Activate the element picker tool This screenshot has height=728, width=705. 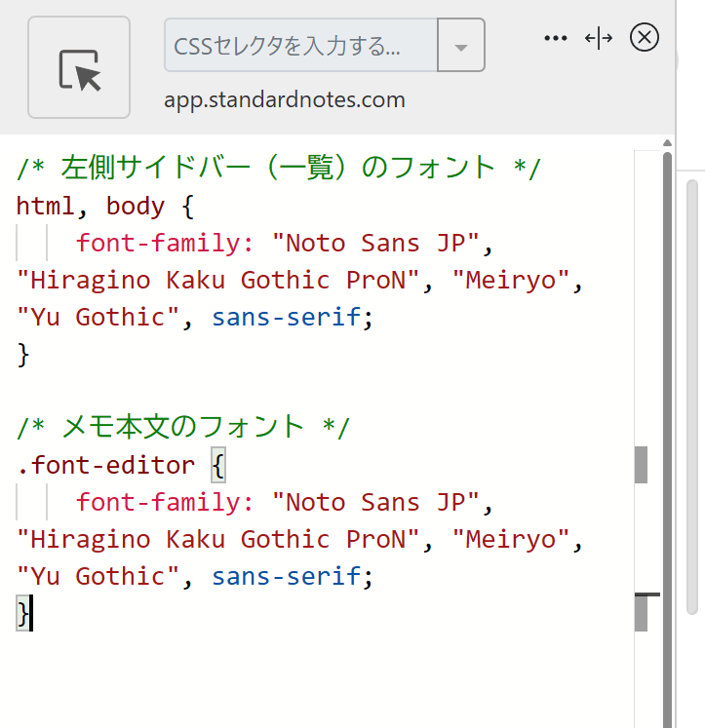(79, 67)
